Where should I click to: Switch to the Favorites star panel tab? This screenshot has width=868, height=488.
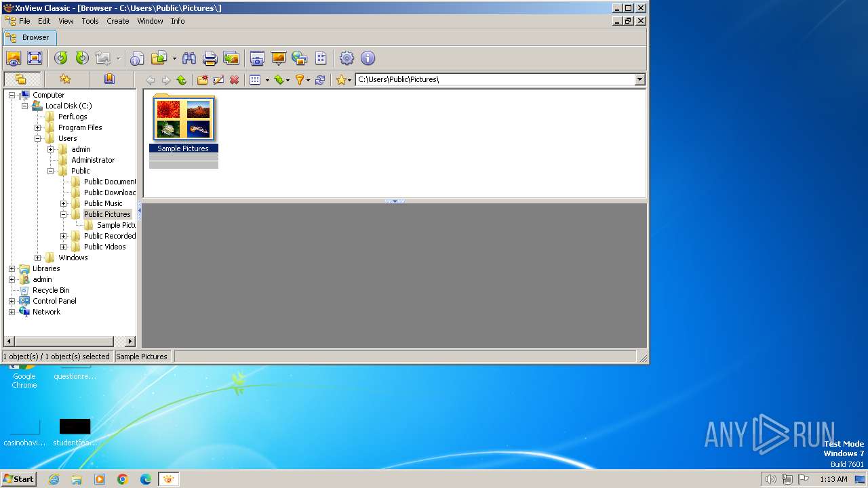pos(65,79)
